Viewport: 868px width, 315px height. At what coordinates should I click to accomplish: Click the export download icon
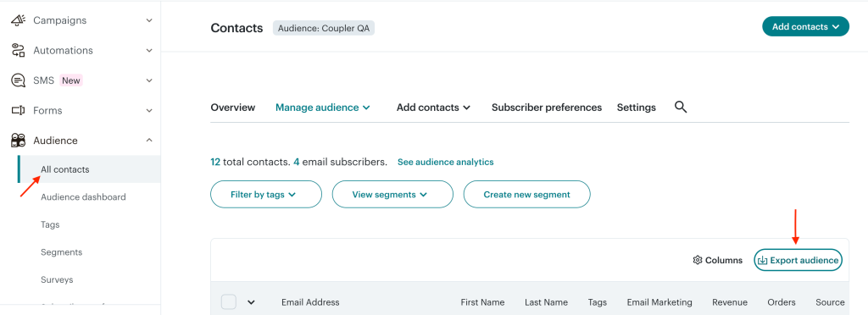coord(762,260)
